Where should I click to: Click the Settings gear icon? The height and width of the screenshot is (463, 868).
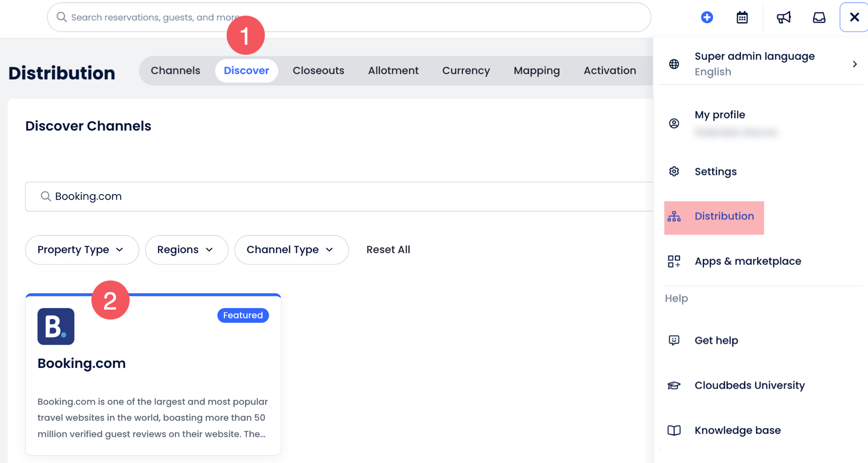click(674, 172)
